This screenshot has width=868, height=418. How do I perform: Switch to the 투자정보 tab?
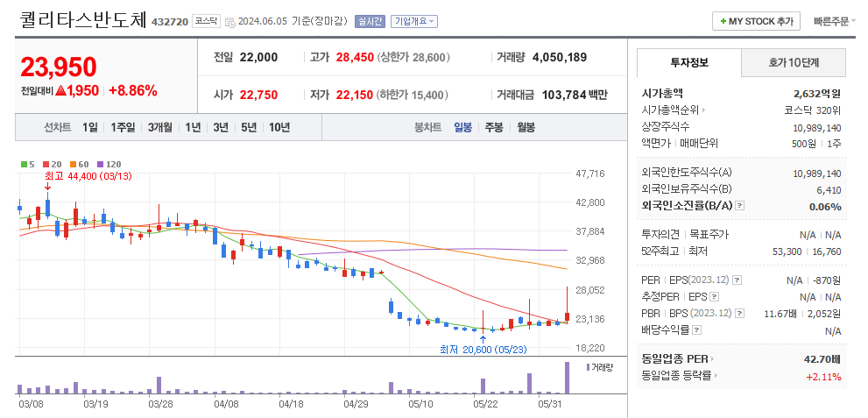tap(689, 62)
